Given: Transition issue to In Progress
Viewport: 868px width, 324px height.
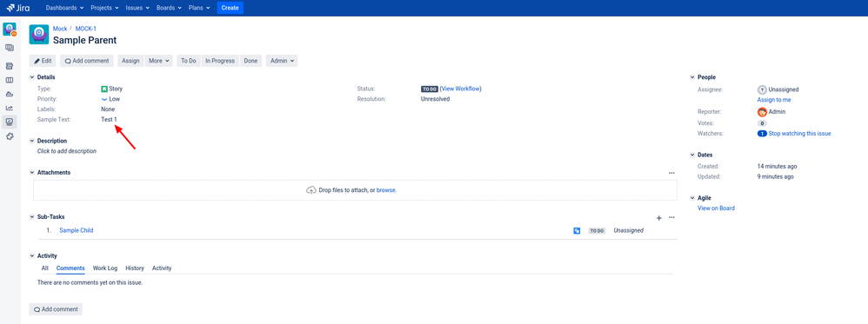Looking at the screenshot, I should click(x=220, y=61).
